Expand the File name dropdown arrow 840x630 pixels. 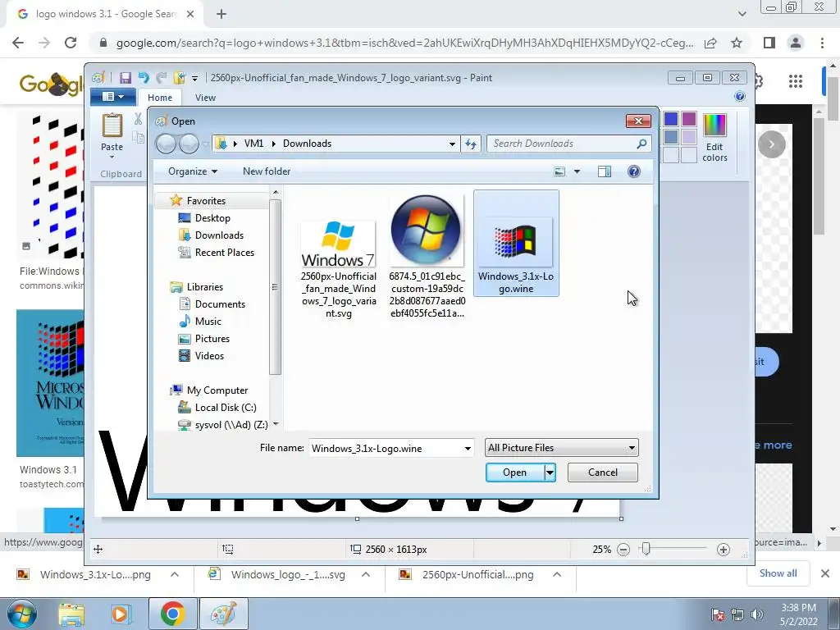[x=468, y=449]
